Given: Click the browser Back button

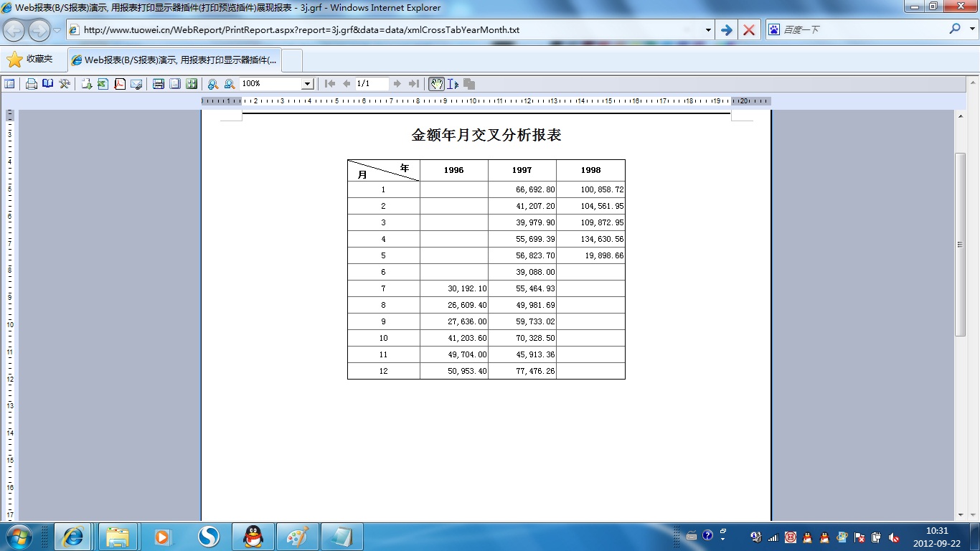Looking at the screenshot, I should (14, 30).
